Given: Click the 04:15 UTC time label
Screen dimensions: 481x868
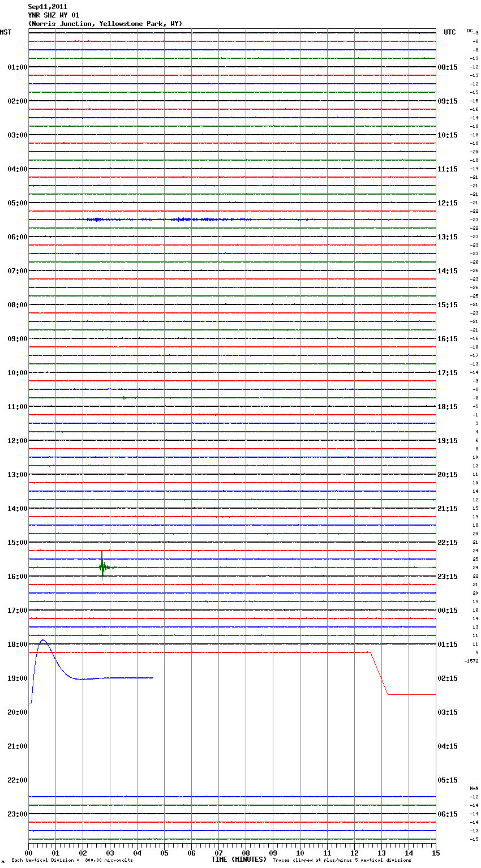Looking at the screenshot, I should coord(448,746).
